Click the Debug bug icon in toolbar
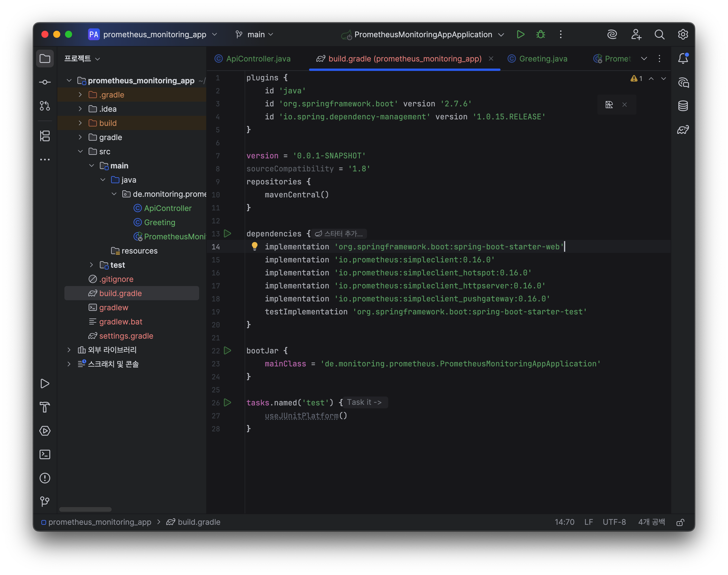This screenshot has height=575, width=728. click(x=540, y=34)
